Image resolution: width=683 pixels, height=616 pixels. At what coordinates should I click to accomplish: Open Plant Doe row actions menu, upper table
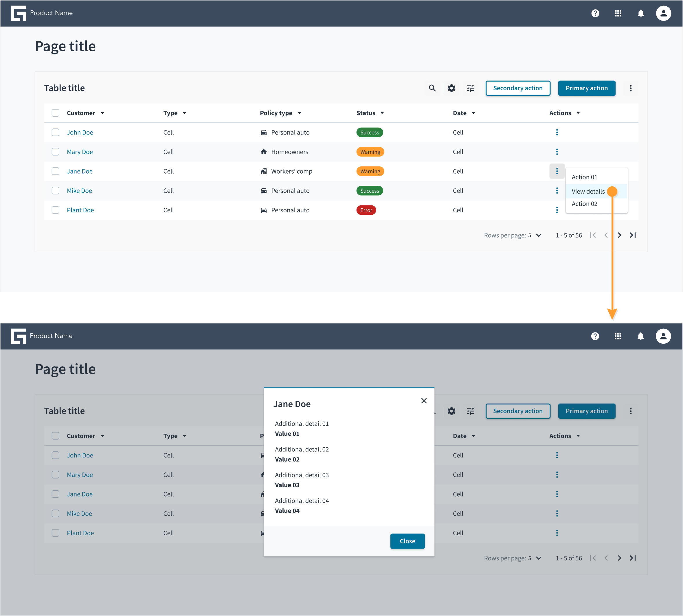(557, 210)
